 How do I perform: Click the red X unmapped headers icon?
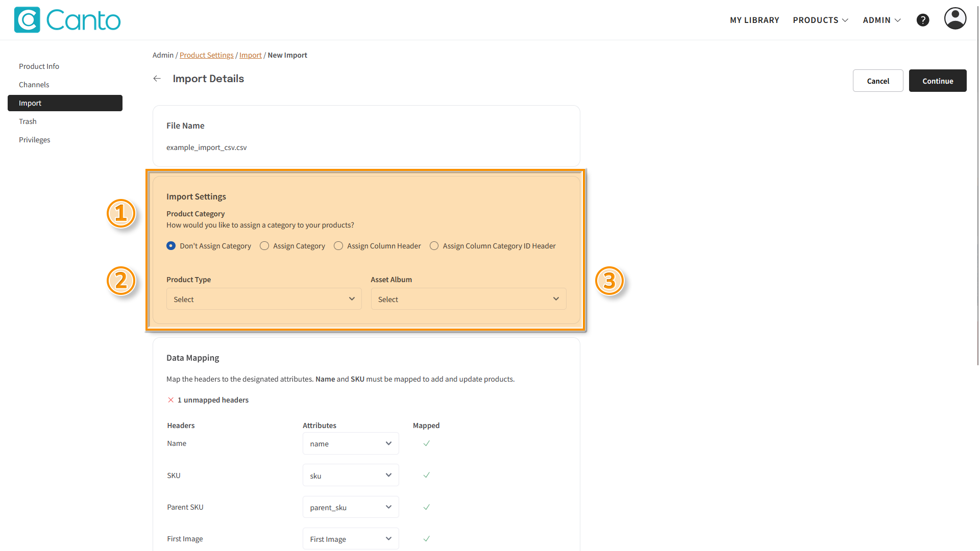(x=171, y=400)
